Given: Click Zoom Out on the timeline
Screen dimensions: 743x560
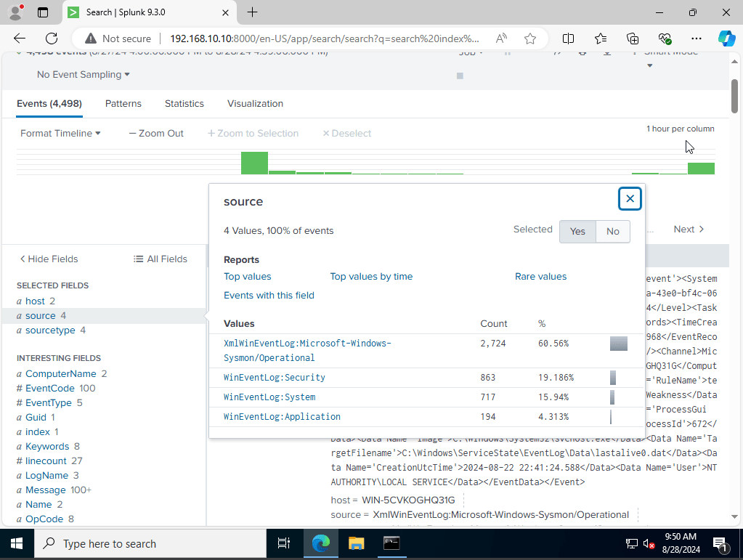Looking at the screenshot, I should point(156,133).
